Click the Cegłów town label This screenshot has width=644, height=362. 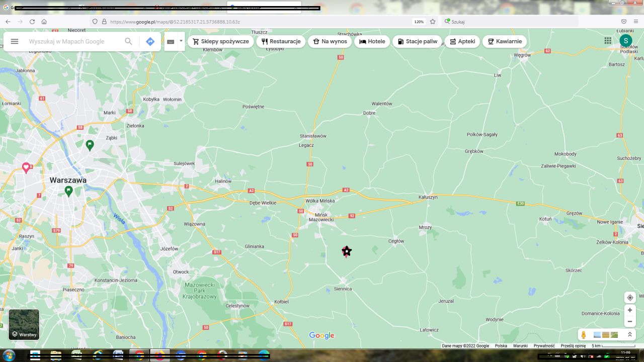(x=396, y=241)
